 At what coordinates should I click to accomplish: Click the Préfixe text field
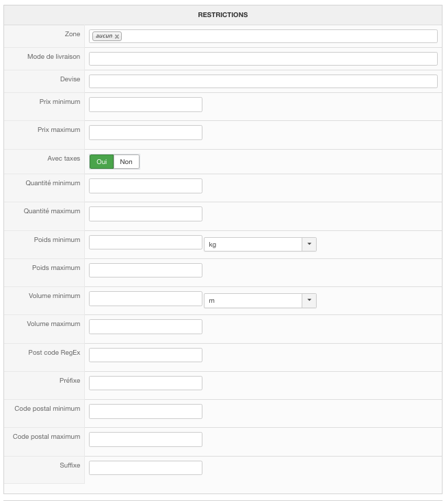[146, 383]
